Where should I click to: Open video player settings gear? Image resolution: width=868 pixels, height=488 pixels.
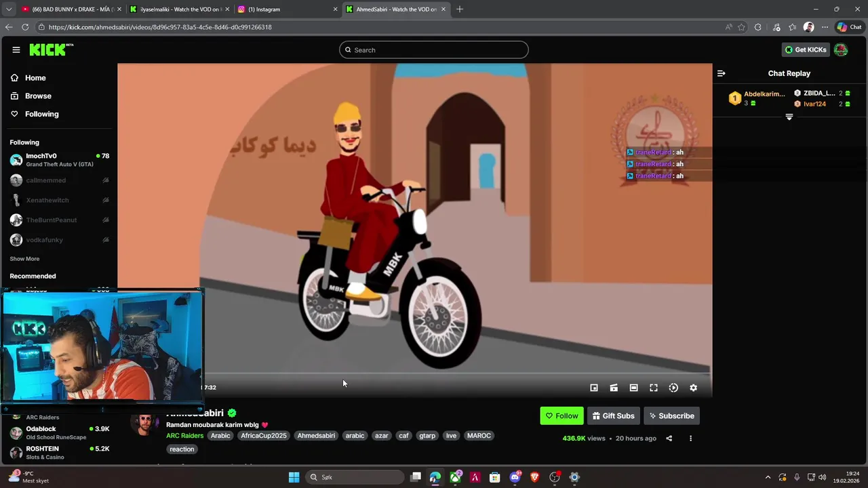click(693, 388)
